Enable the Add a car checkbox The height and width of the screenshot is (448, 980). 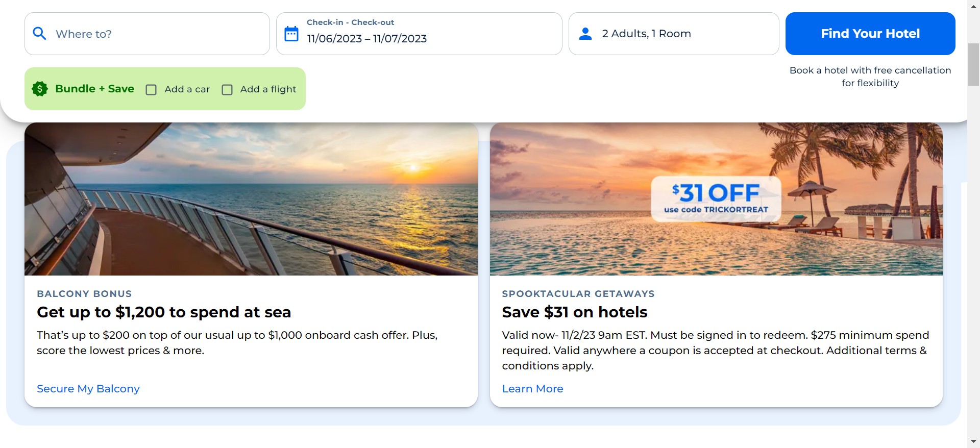pyautogui.click(x=151, y=90)
